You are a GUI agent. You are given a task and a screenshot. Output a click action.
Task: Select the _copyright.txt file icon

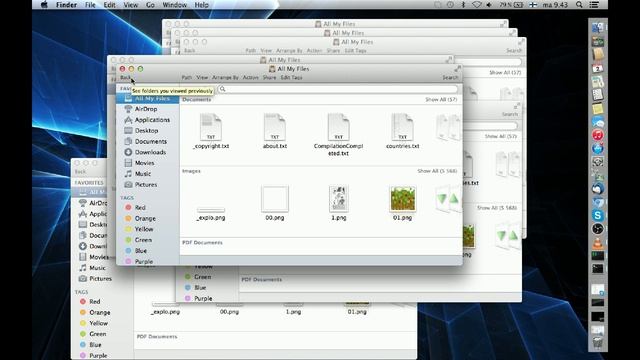(x=211, y=127)
